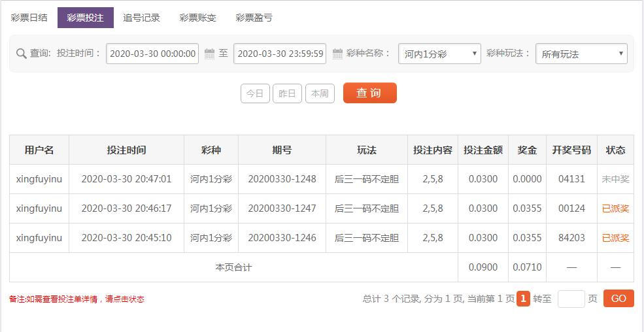This screenshot has width=644, height=332.
Task: Click the search magnifier icon
Action: click(22, 54)
